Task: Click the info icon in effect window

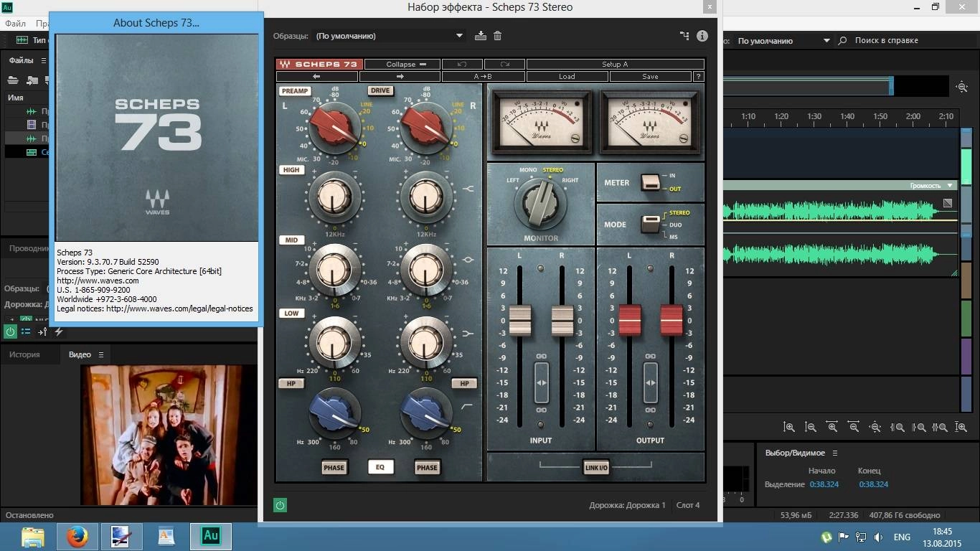Action: (702, 36)
